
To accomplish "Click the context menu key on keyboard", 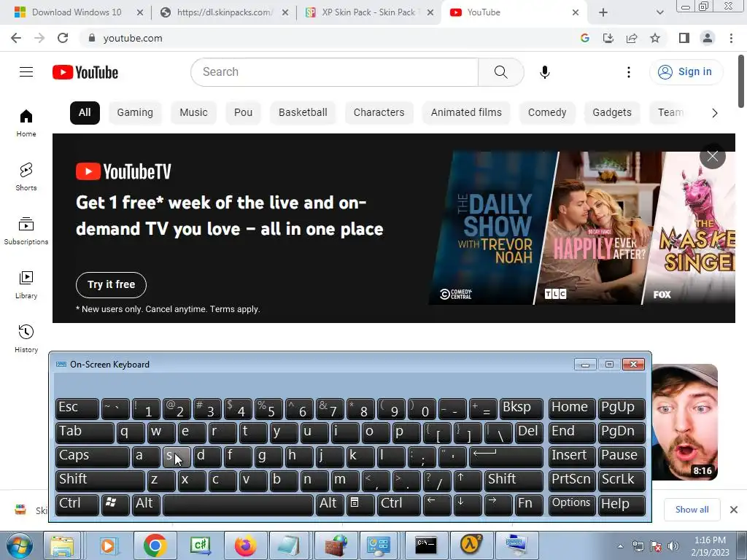I will [x=360, y=505].
